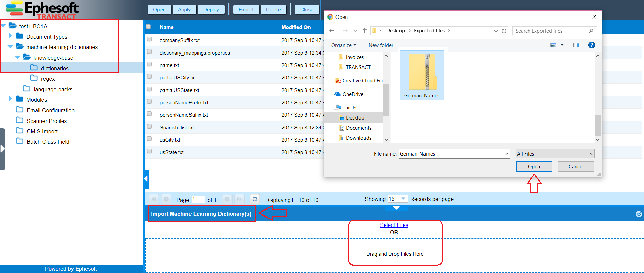Collapse the import panel with down arrow
644x273 pixels.
coord(396,208)
